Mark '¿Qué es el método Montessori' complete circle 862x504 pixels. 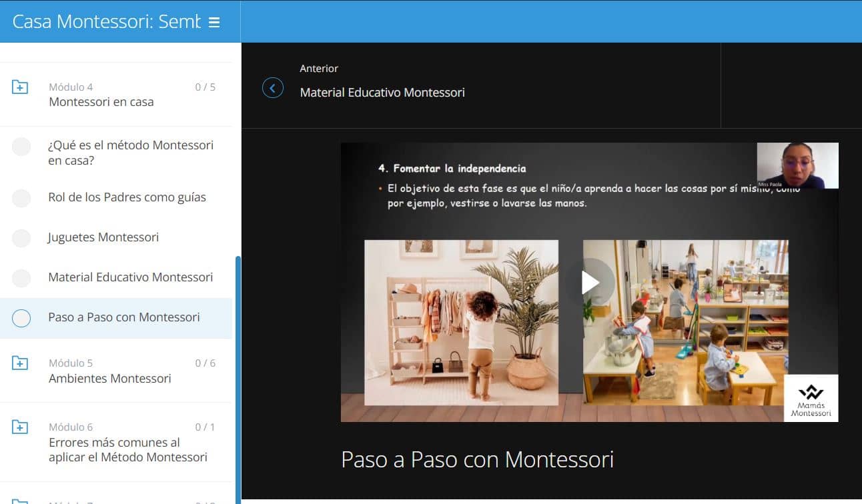(21, 147)
